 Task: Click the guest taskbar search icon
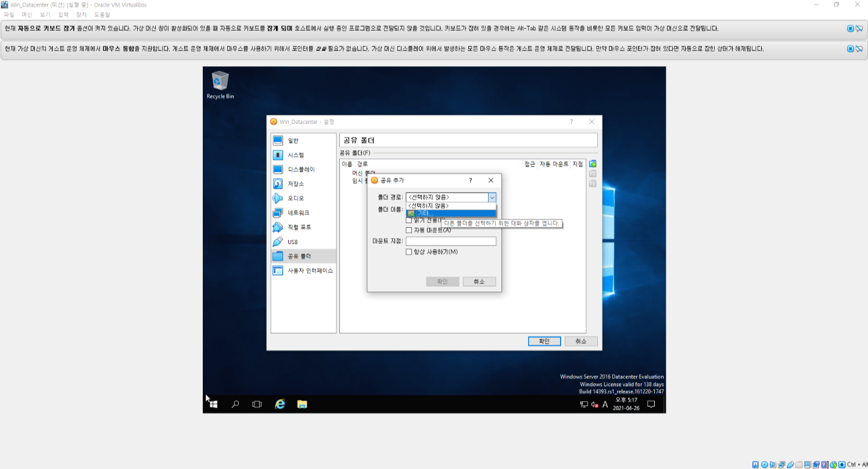(x=235, y=404)
